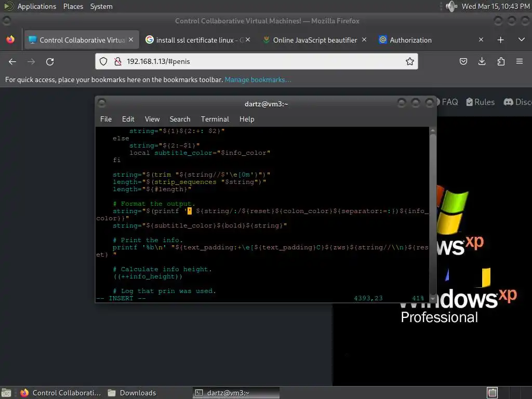The image size is (532, 399).
Task: Open the Places menu in top panel
Action: (73, 6)
